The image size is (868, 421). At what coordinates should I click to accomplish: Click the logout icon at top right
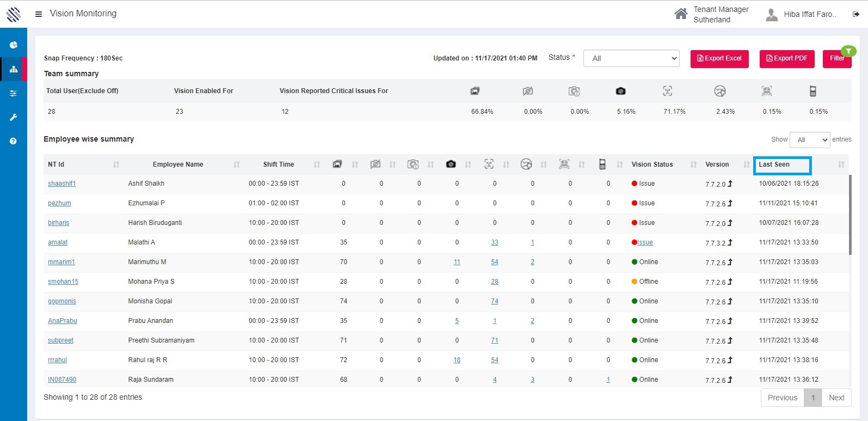[x=855, y=15]
